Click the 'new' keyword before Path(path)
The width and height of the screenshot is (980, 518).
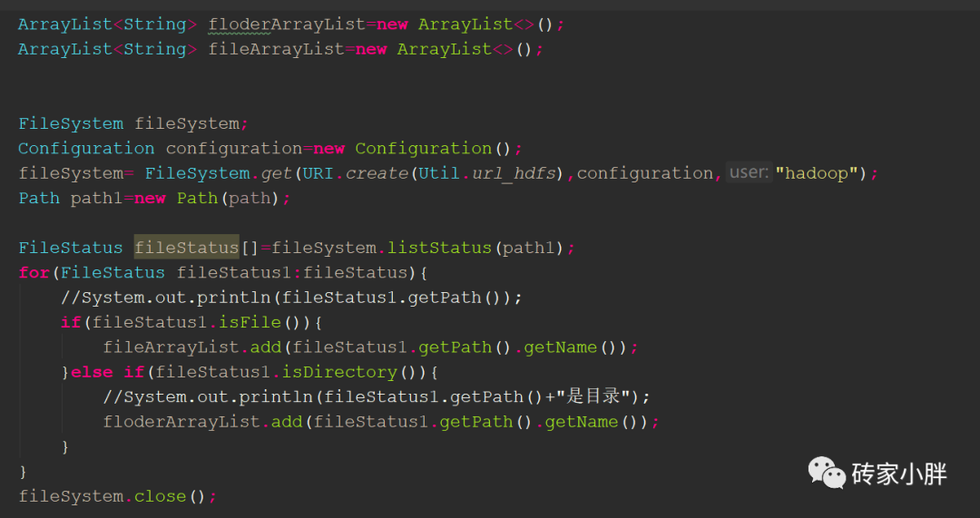click(150, 198)
